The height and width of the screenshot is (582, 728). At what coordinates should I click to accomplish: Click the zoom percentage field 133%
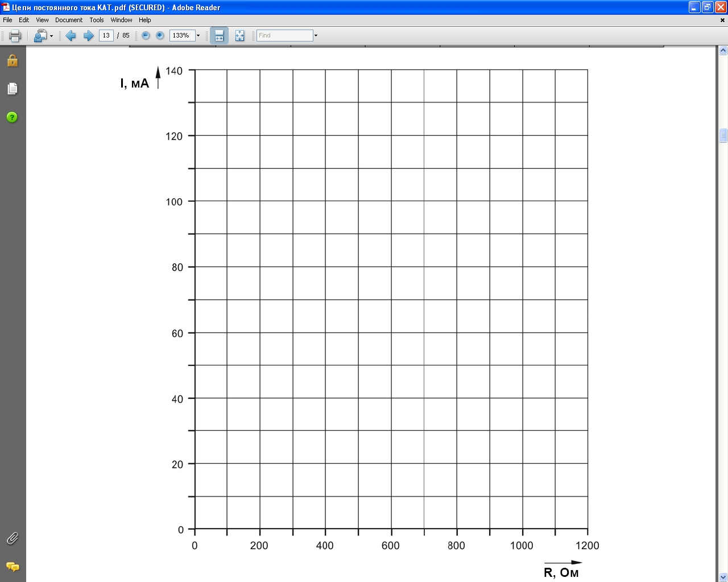[x=182, y=35]
